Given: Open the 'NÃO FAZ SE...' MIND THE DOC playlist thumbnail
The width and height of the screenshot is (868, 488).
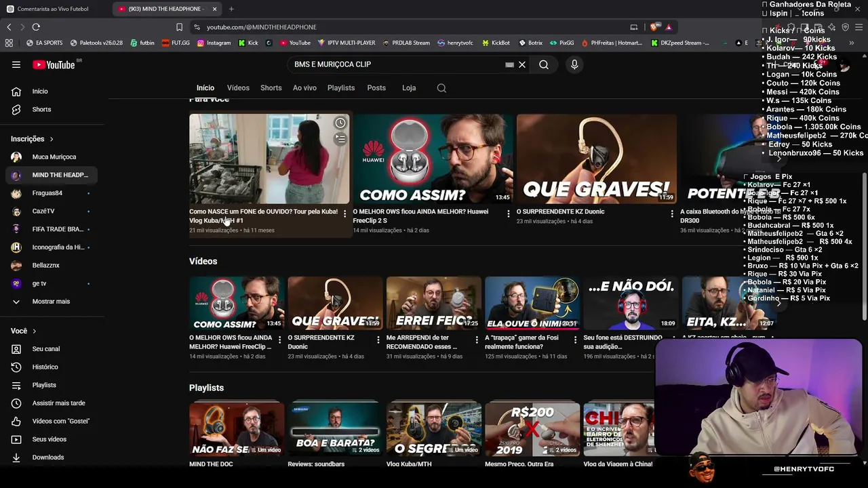Looking at the screenshot, I should point(237,429).
